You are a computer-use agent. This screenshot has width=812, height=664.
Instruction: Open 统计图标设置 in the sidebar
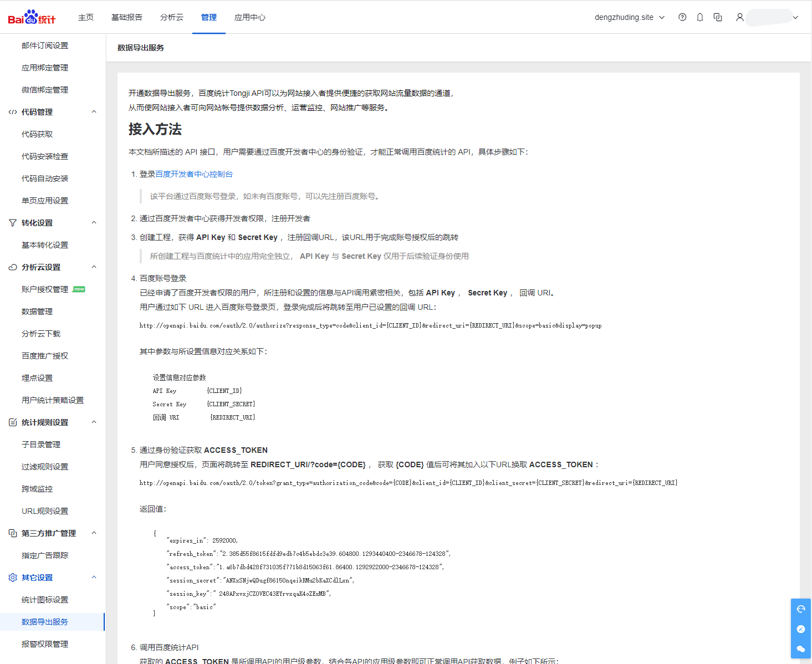point(45,600)
